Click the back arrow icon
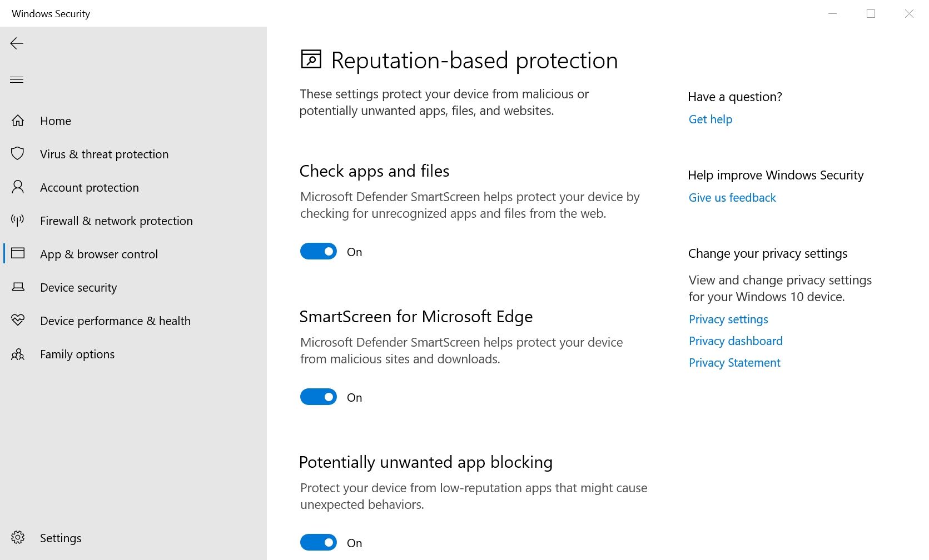 click(x=17, y=43)
